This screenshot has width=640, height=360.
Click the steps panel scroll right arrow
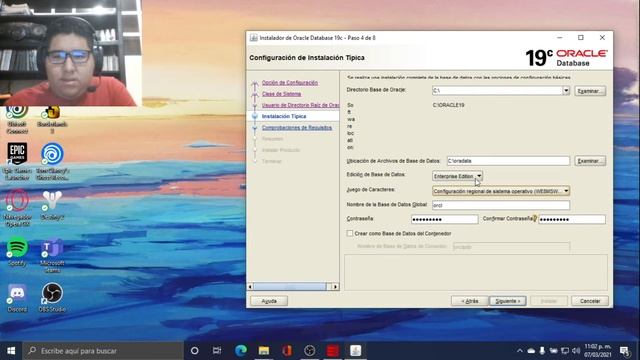tap(335, 287)
